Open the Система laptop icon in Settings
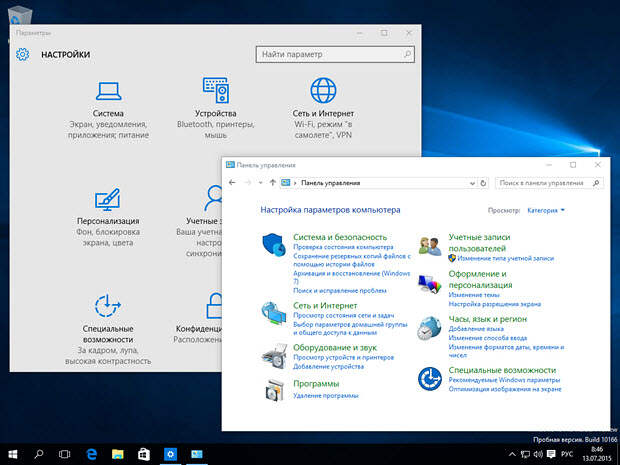Image resolution: width=620 pixels, height=465 pixels. tap(108, 91)
